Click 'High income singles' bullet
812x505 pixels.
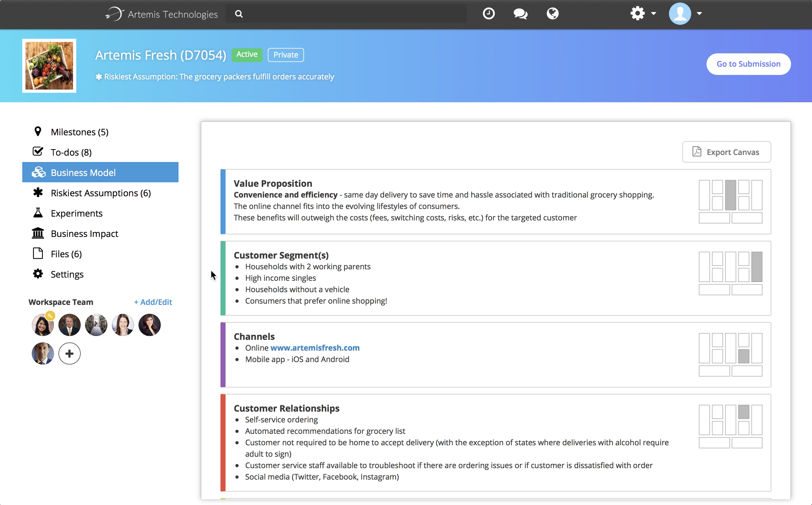tap(281, 278)
